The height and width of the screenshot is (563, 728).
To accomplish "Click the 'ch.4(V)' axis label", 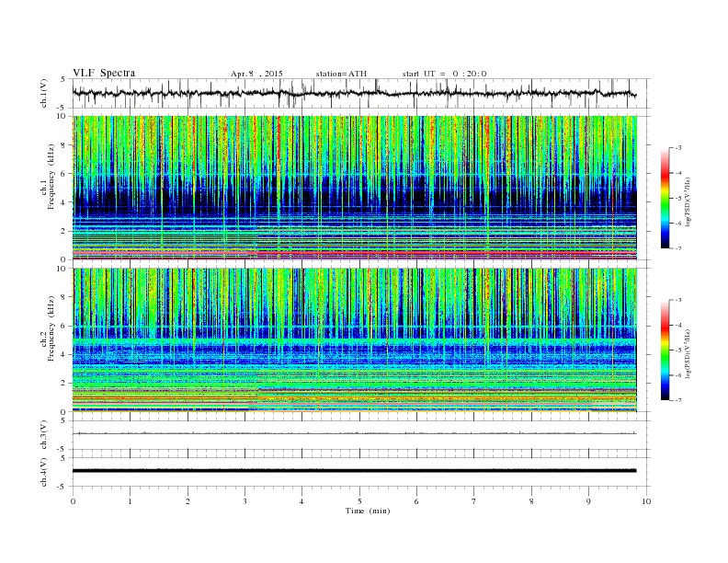I will [x=44, y=472].
